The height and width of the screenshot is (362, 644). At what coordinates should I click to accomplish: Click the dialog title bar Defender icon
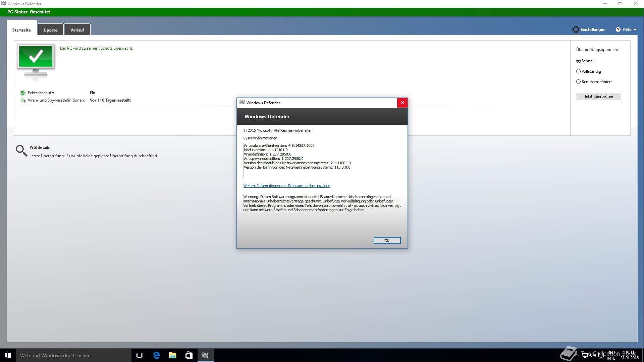click(242, 103)
